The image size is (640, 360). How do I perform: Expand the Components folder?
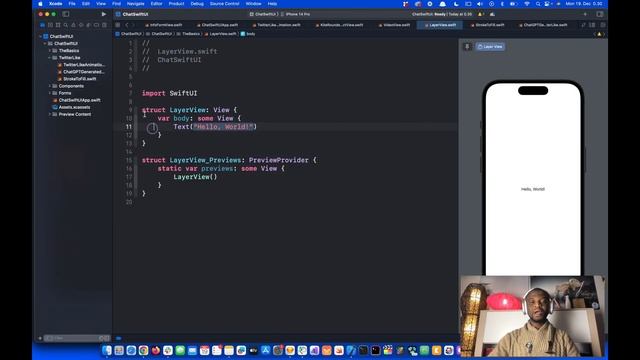pos(49,86)
